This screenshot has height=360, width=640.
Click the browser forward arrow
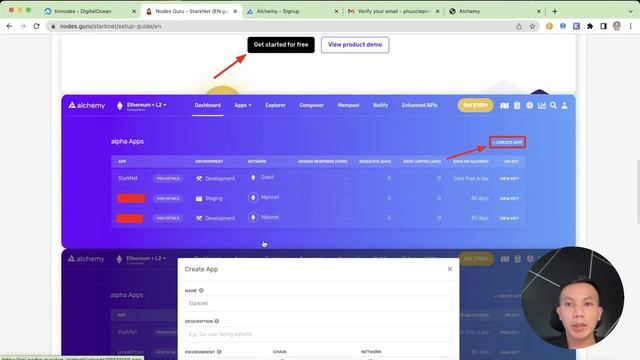23,26
